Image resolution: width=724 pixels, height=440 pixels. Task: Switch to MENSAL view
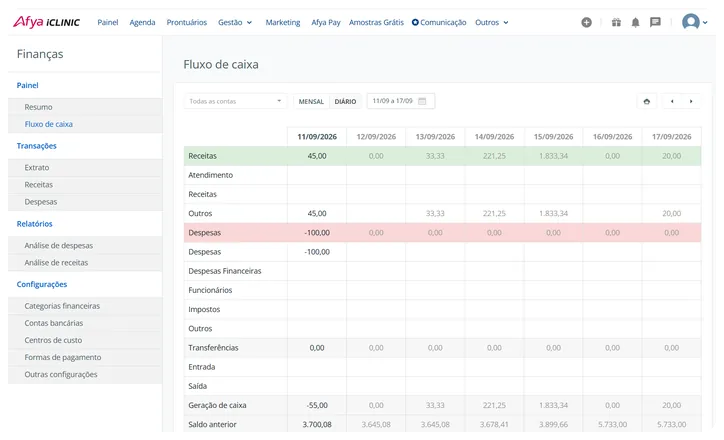pyautogui.click(x=311, y=102)
